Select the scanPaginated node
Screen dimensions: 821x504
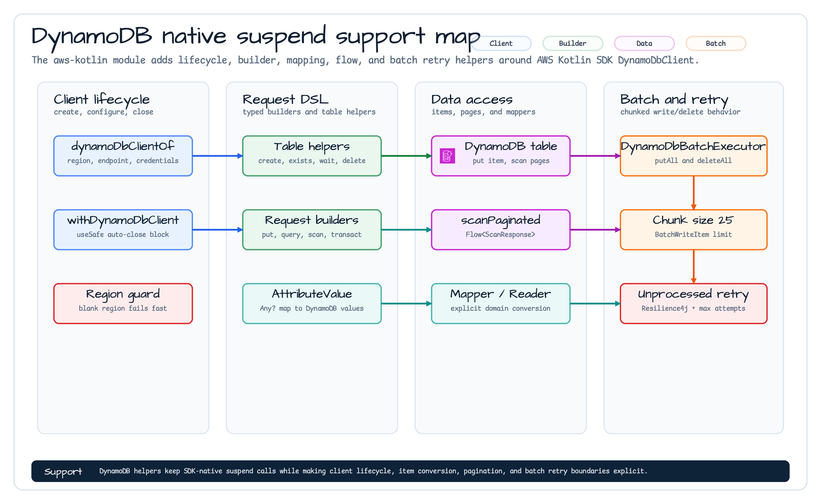[x=501, y=230]
